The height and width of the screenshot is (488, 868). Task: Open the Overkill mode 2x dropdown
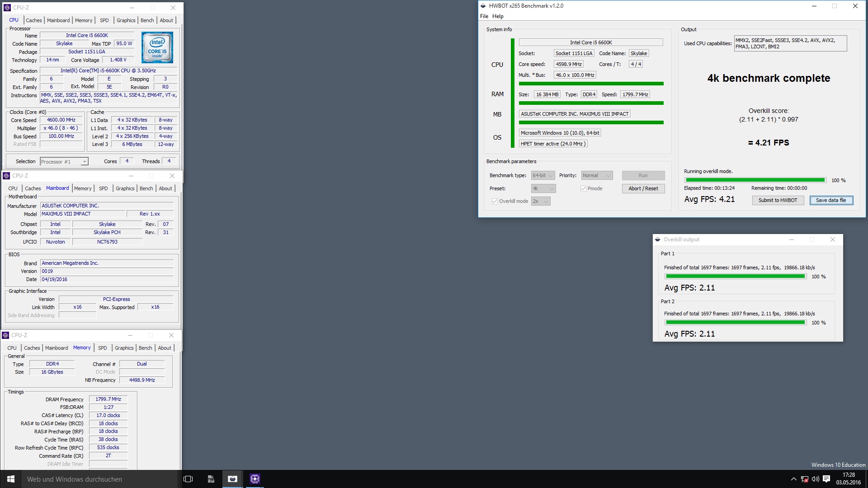point(541,202)
